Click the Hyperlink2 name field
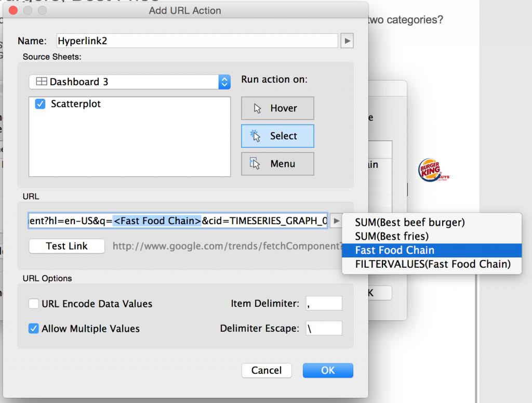Viewport: 532px width, 403px height. [x=197, y=41]
